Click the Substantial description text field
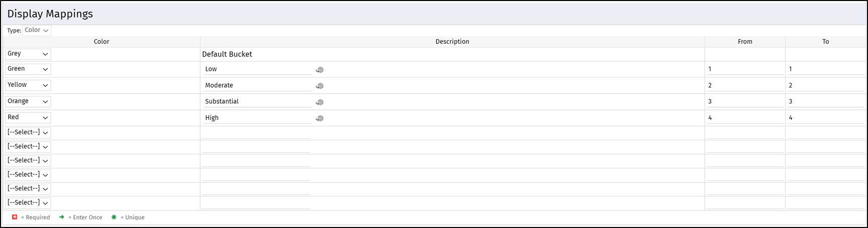The height and width of the screenshot is (228, 868). pos(257,102)
